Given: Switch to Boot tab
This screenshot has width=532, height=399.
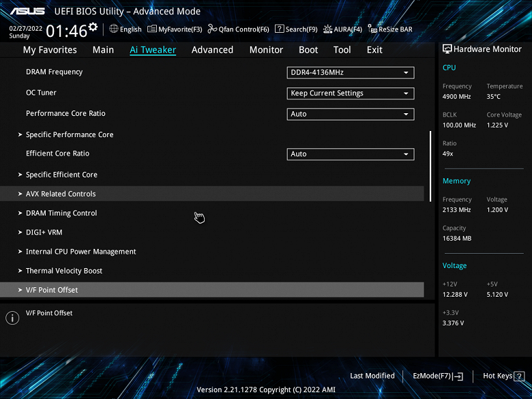Looking at the screenshot, I should pos(308,50).
